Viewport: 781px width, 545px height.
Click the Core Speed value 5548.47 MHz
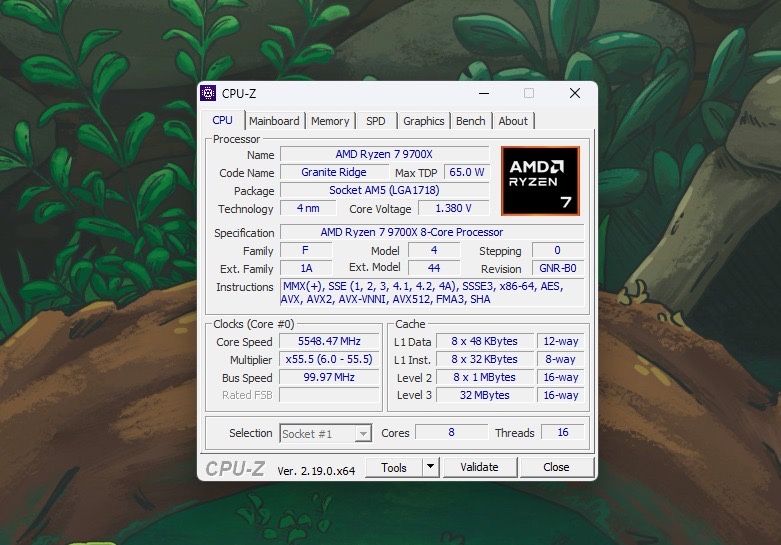[x=329, y=341]
